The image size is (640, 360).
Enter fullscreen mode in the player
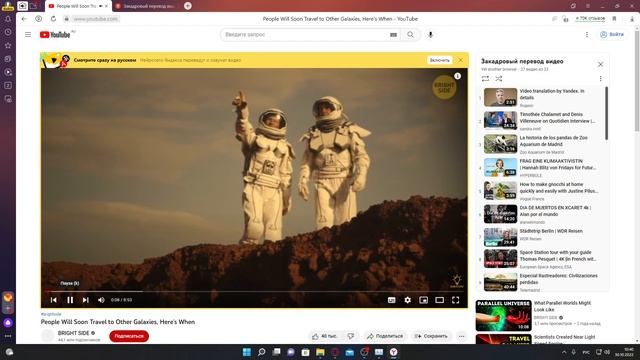[456, 300]
